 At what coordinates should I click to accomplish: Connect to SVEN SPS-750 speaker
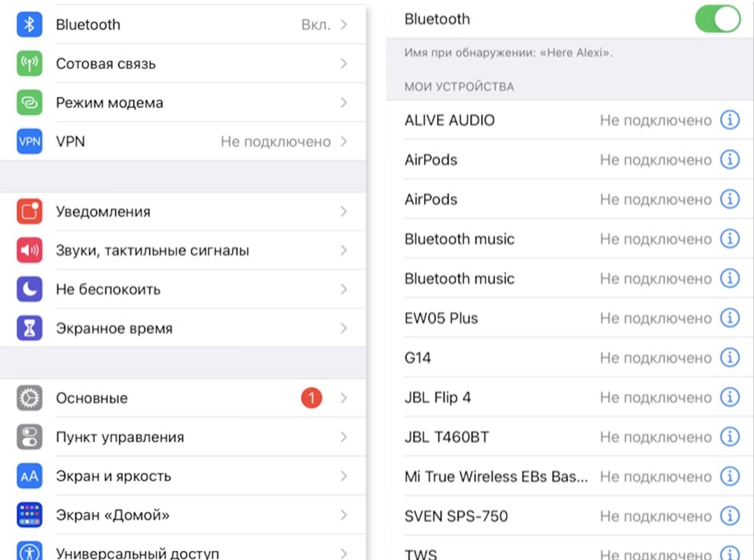[570, 516]
